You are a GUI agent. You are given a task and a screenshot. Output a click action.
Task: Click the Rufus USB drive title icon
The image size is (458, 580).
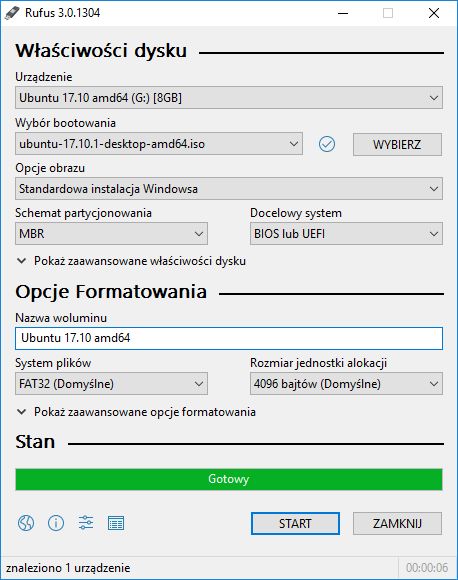12,13
